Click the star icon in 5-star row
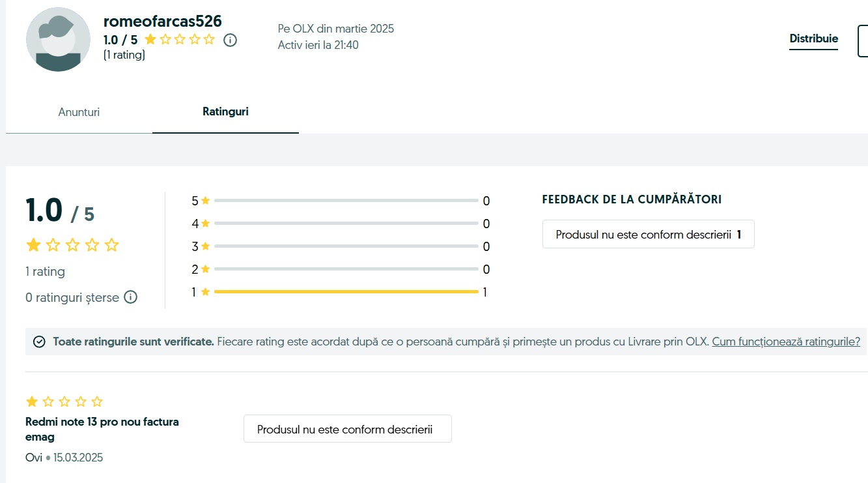The height and width of the screenshot is (483, 868). coord(205,201)
